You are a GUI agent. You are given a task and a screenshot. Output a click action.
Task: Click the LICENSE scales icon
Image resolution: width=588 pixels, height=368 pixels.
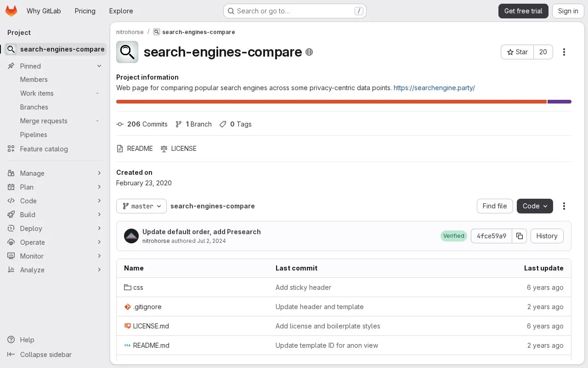click(x=164, y=149)
